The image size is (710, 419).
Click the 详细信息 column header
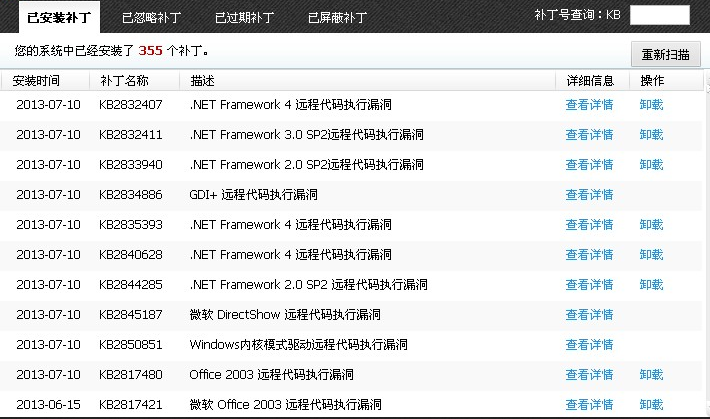point(590,81)
